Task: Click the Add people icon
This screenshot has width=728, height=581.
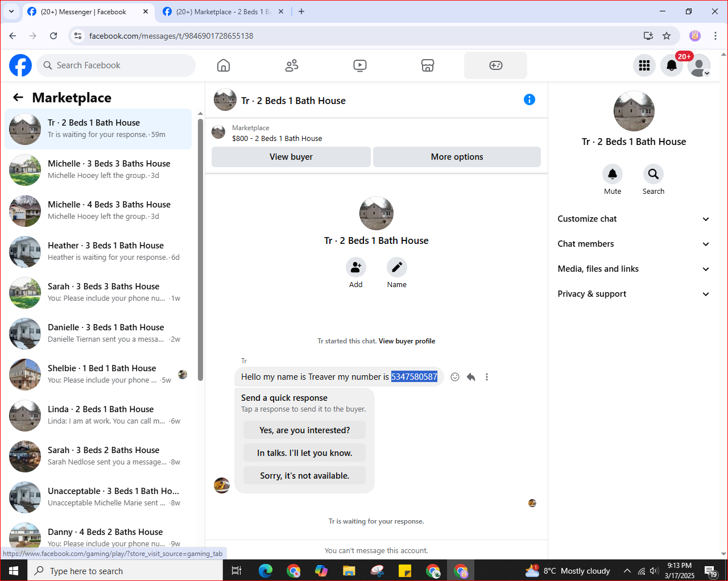Action: (x=356, y=267)
